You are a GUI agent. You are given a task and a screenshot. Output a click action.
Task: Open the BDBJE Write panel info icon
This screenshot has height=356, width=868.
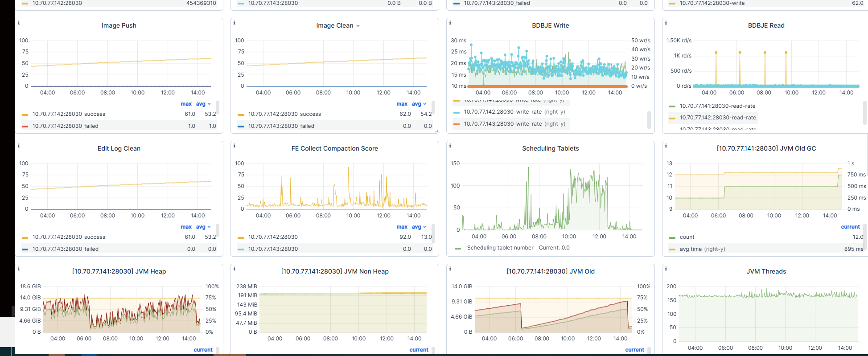coord(450,23)
